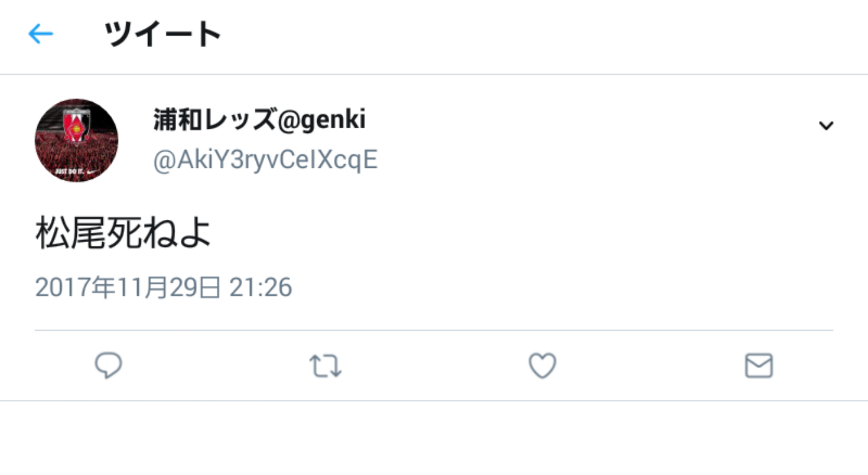Send the tweet by direct message icon
The height and width of the screenshot is (475, 868).
(758, 366)
